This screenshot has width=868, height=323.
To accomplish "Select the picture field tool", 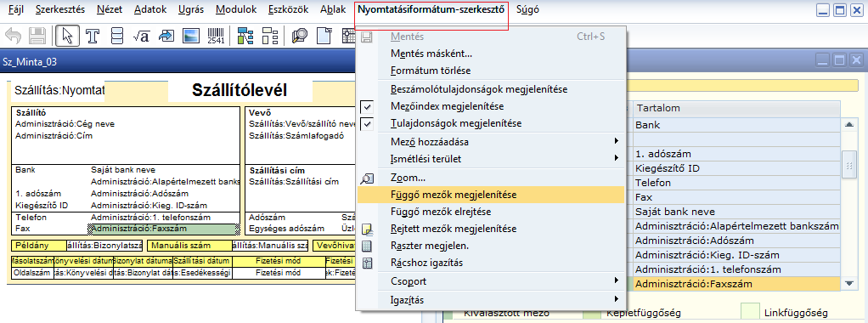I will 191,36.
